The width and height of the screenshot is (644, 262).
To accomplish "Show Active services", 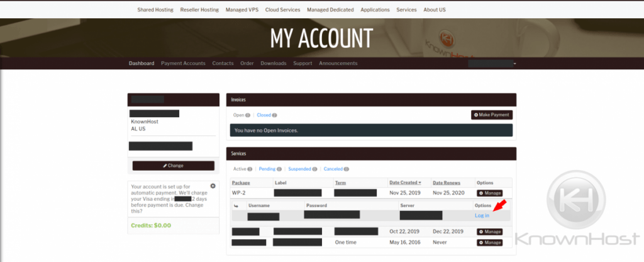I will point(242,169).
